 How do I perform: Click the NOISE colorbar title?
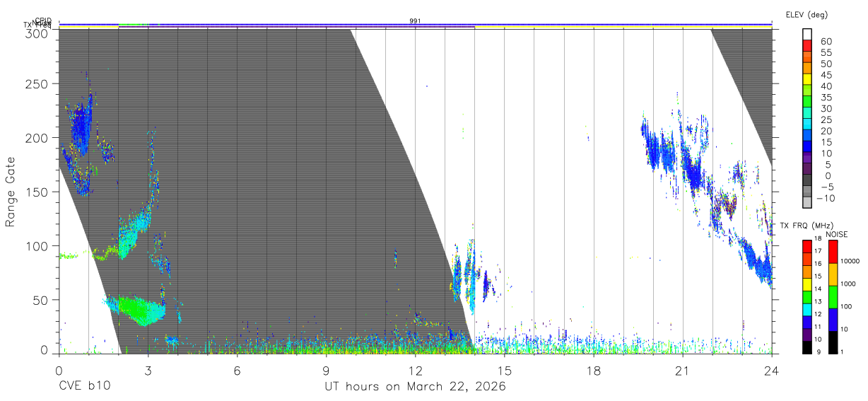[x=837, y=234]
